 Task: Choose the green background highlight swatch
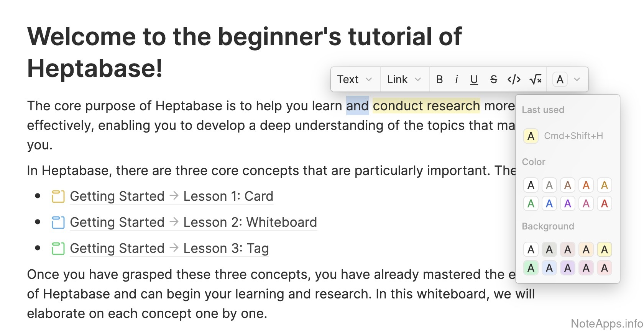(531, 268)
